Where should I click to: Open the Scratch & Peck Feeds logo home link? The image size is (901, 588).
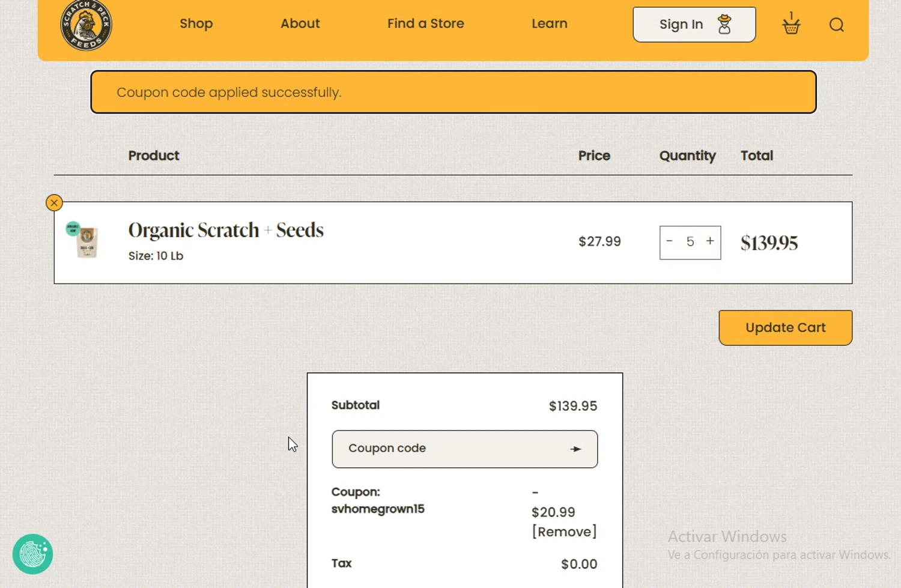86,25
